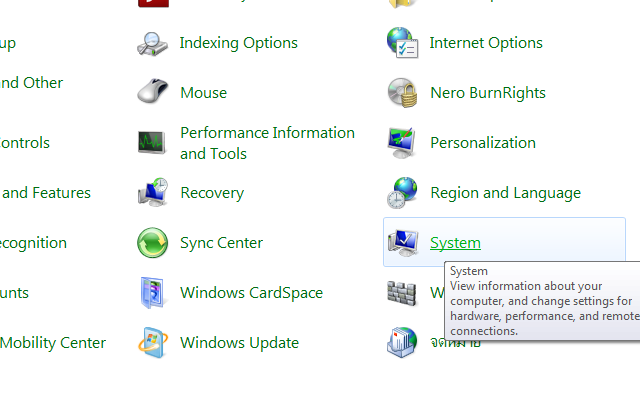Click the brick wall firewall icon
The width and height of the screenshot is (640, 401).
(x=402, y=293)
